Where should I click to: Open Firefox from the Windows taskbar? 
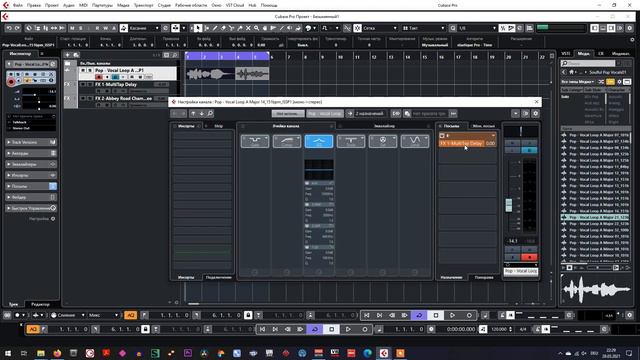pyautogui.click(x=57, y=353)
